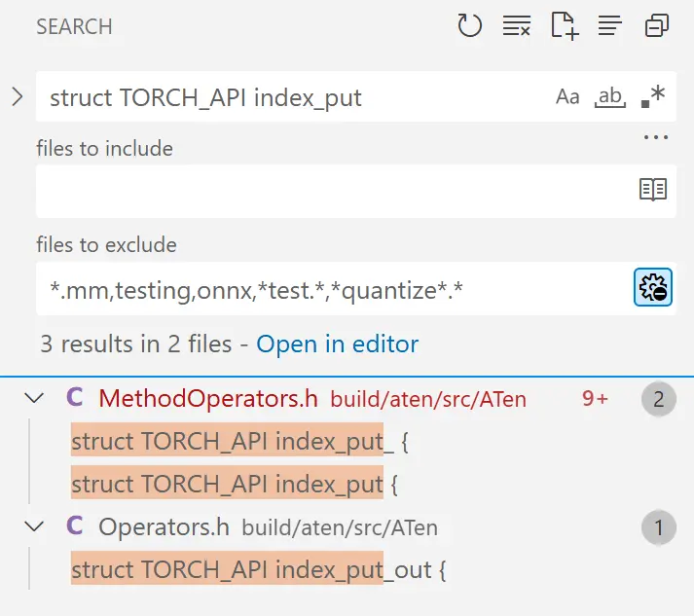Toggle search only in open editors
The width and height of the screenshot is (694, 616).
pos(652,190)
